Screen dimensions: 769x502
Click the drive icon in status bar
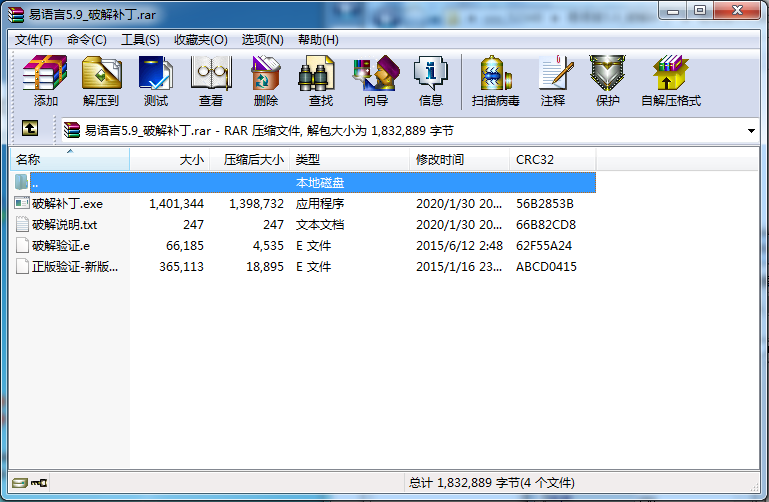click(20, 483)
